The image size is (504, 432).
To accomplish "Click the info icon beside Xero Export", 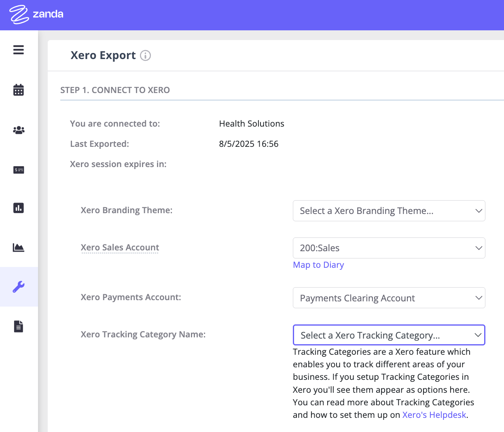I will tap(145, 55).
